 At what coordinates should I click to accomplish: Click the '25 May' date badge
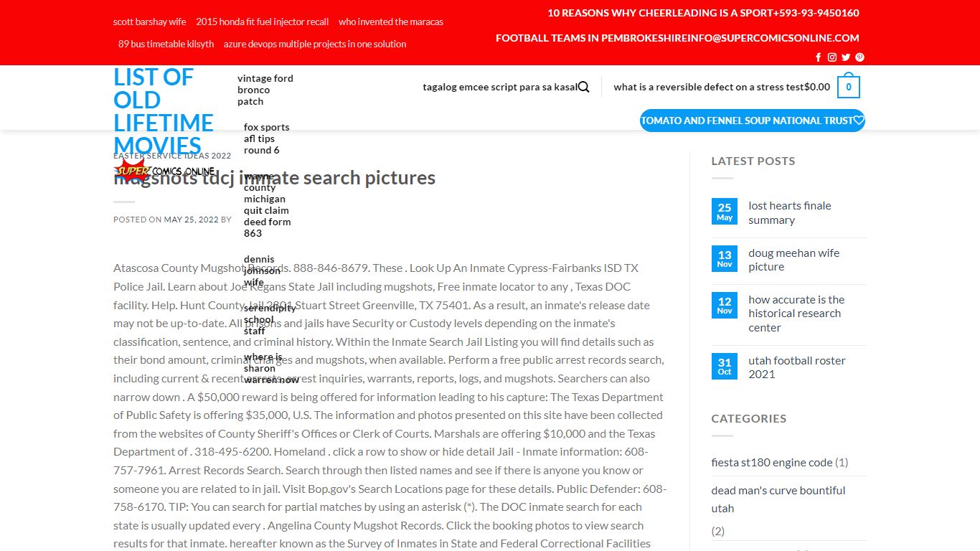pos(725,212)
